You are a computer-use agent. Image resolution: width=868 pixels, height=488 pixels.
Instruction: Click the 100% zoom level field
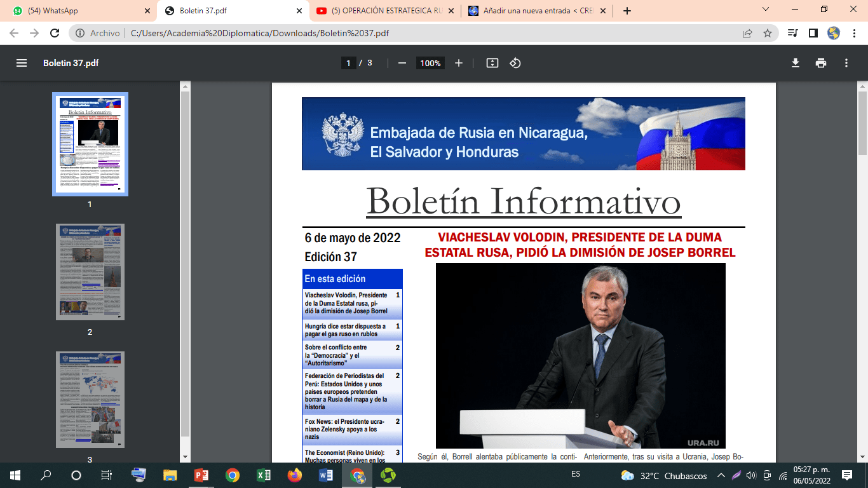point(430,63)
